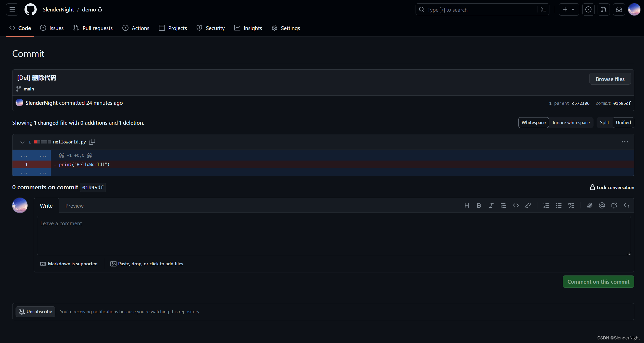Open the command palette icon in search bar
The width and height of the screenshot is (644, 343).
[x=543, y=10]
